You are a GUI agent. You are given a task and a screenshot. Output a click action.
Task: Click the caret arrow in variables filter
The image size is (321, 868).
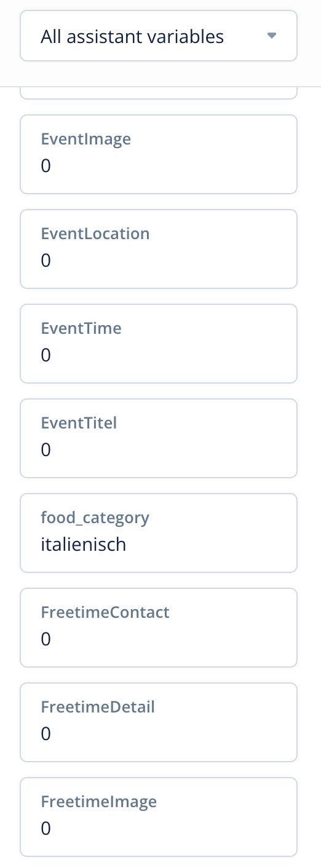[272, 36]
